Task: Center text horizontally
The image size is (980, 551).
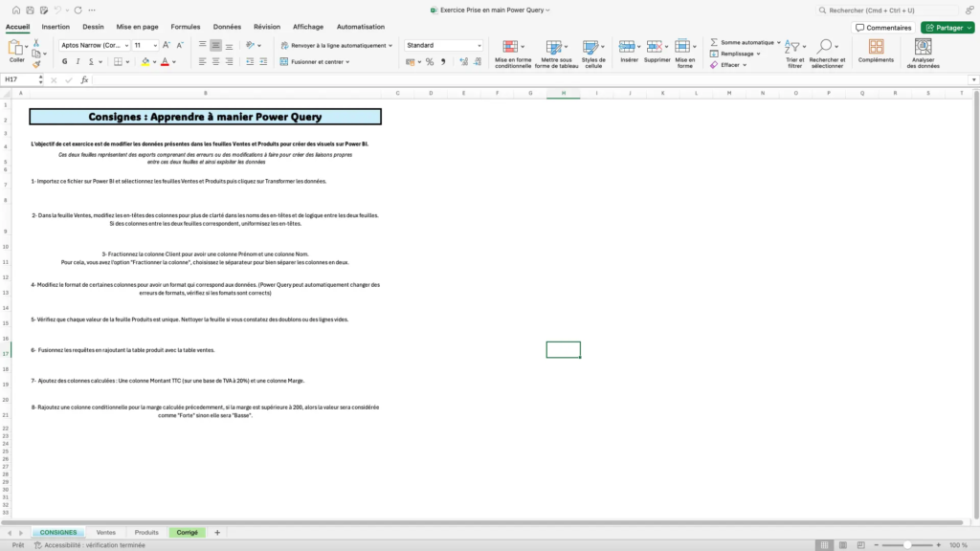Action: click(215, 62)
